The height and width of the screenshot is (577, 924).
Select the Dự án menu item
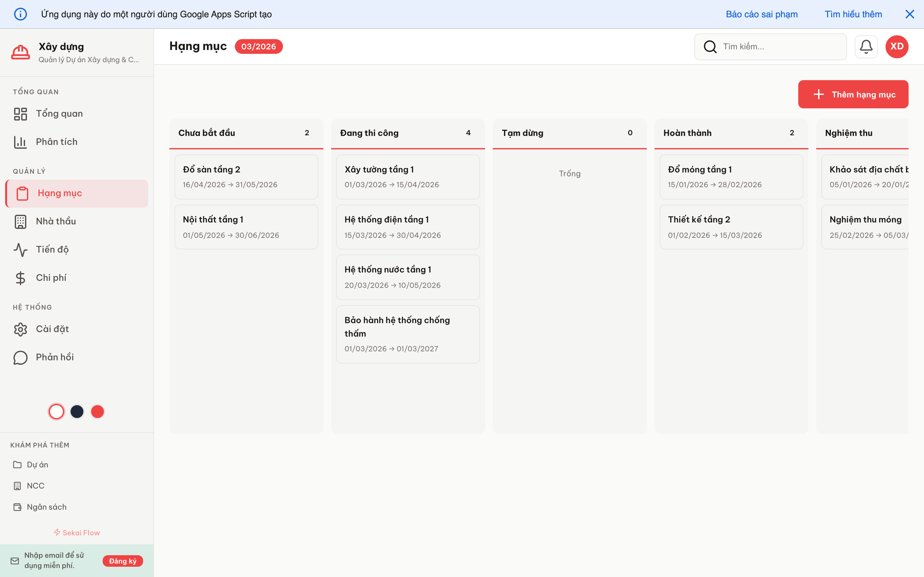pyautogui.click(x=17, y=464)
